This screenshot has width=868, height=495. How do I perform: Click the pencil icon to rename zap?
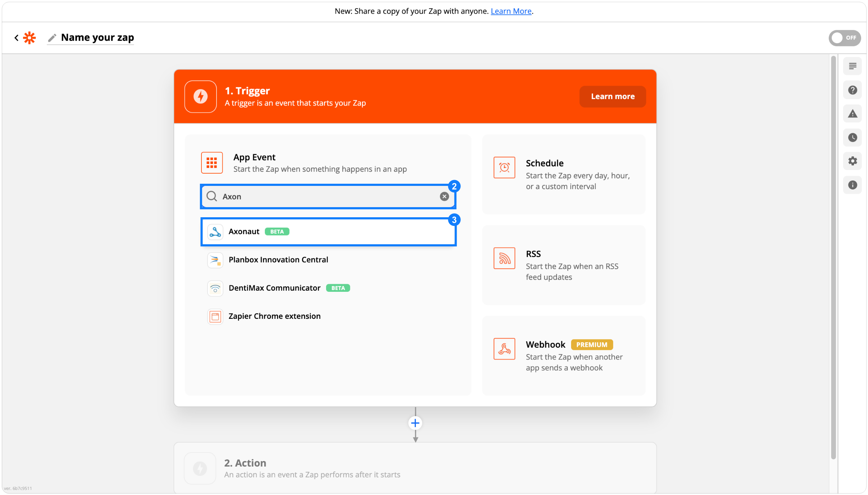(x=52, y=37)
